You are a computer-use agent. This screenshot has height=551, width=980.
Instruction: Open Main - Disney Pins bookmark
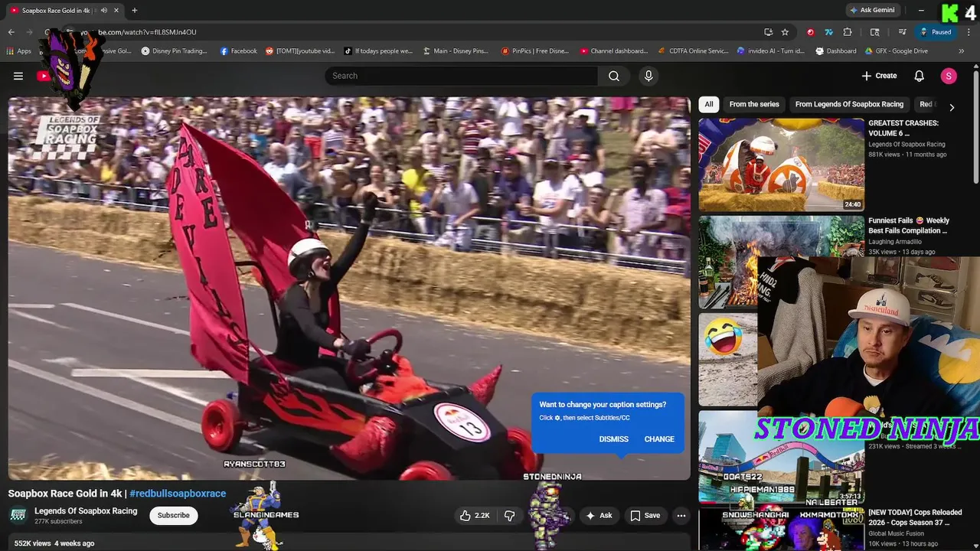455,51
